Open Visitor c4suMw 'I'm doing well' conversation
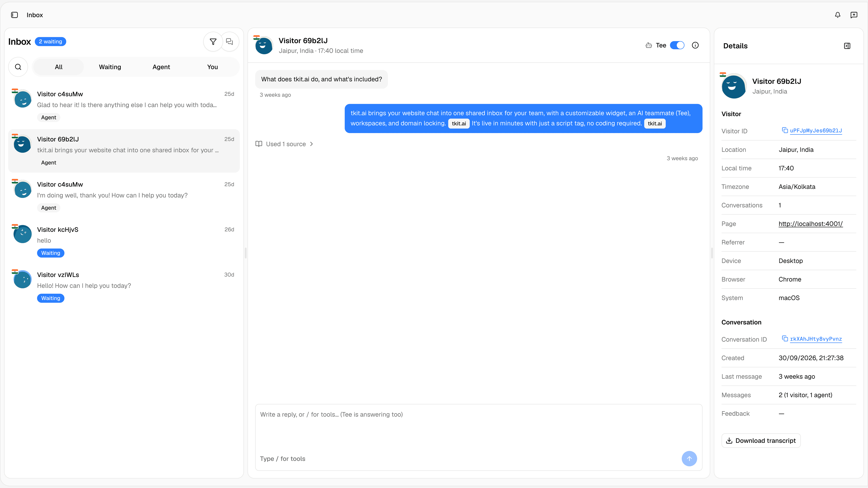868x488 pixels. [x=124, y=196]
